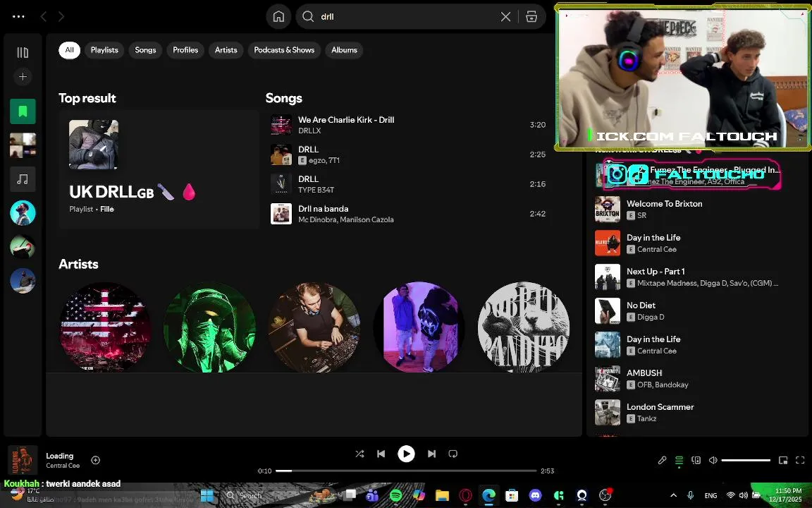Open the purple-lit artist thumbnail
Image resolution: width=812 pixels, height=508 pixels.
pos(419,327)
